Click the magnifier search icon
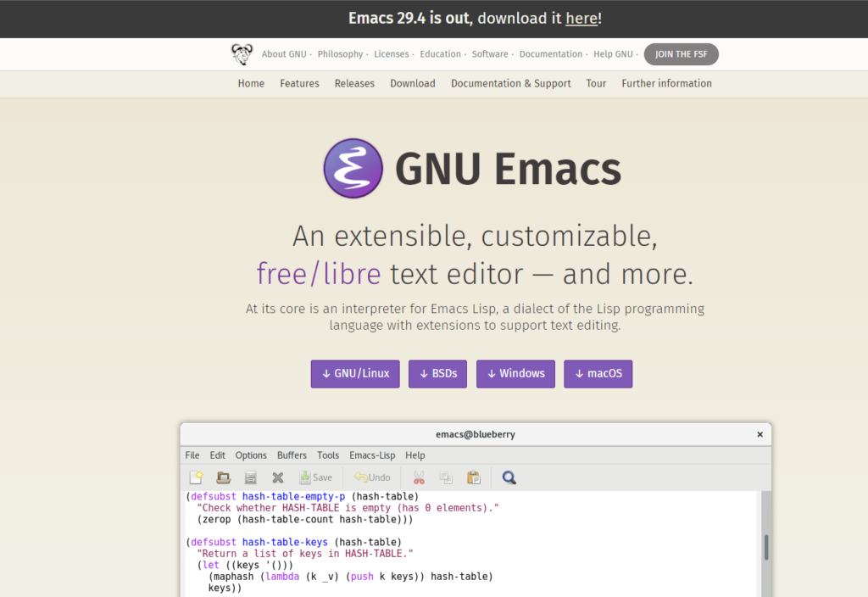868x597 pixels. point(509,477)
